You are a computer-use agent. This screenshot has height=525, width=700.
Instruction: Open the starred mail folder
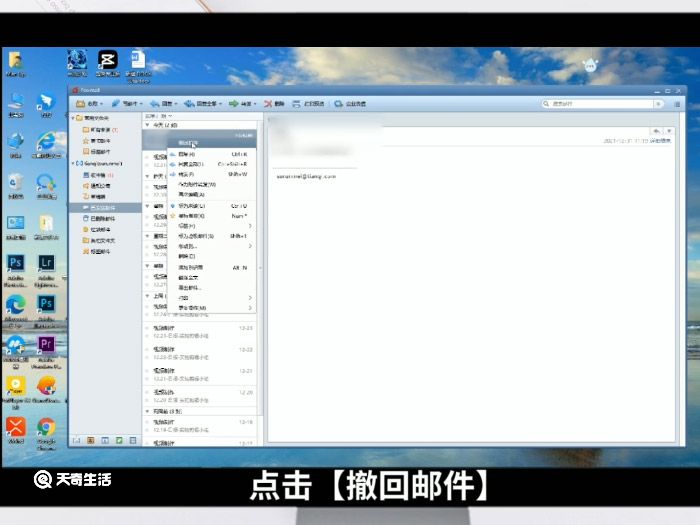pos(97,141)
